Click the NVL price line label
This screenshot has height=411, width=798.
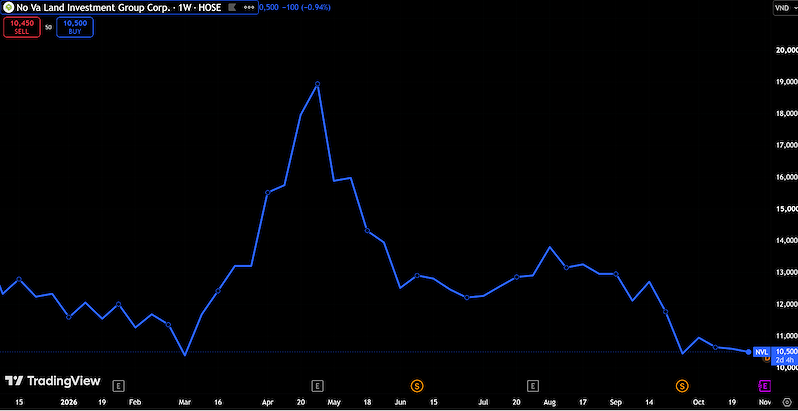[x=761, y=351]
